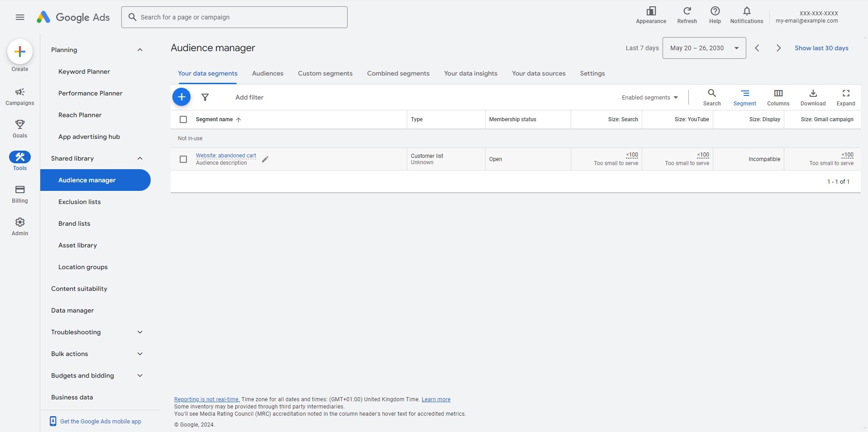Select the Admin icon
Viewport: 868px width, 432px height.
click(19, 223)
